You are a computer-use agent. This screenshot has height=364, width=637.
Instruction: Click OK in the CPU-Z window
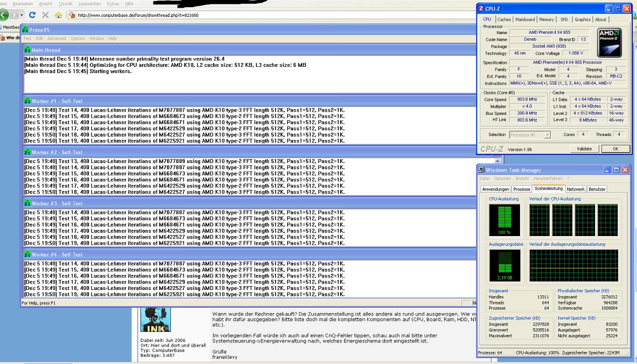[x=615, y=149]
